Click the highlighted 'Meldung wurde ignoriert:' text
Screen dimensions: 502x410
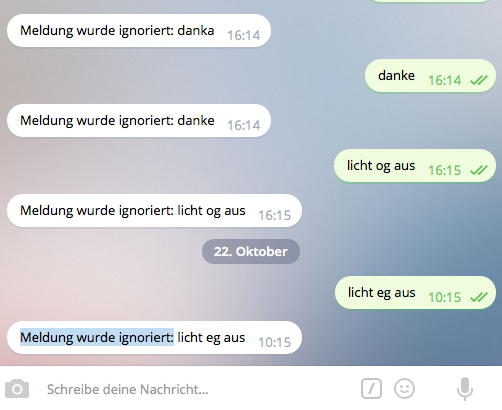[x=97, y=337]
